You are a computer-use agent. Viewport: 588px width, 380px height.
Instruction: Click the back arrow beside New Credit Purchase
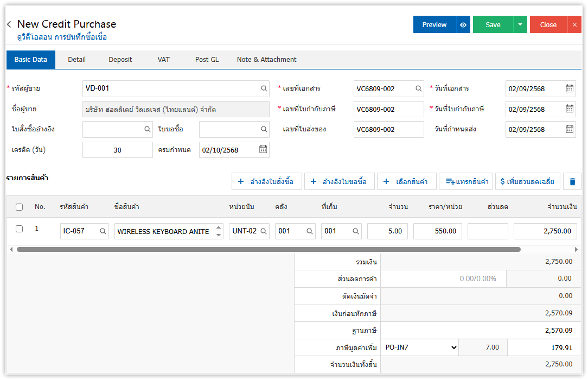[x=9, y=24]
